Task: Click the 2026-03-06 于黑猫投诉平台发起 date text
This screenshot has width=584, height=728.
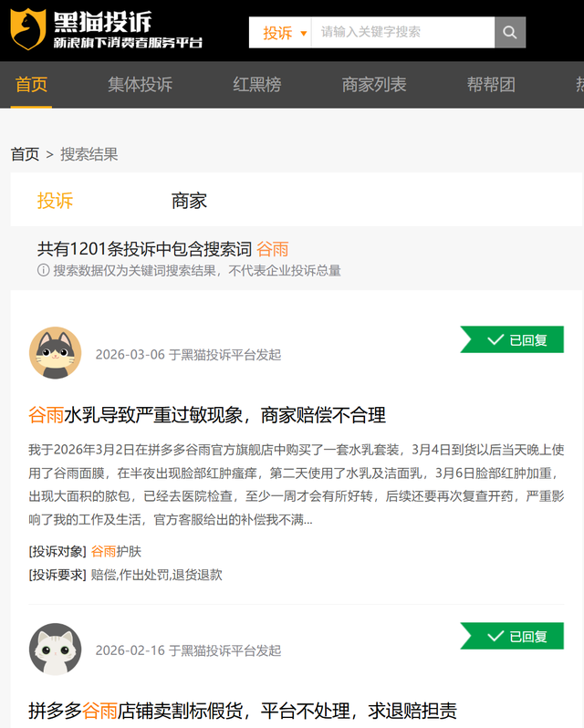Action: 188,355
